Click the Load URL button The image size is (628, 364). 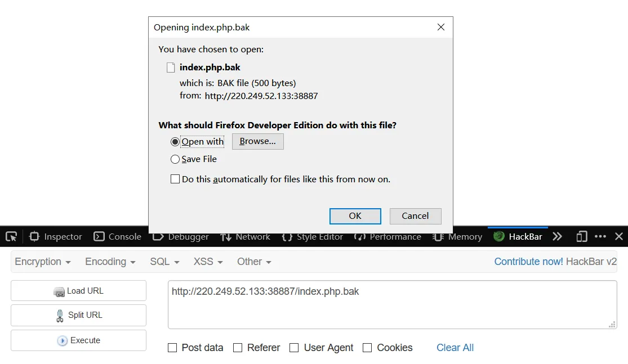(78, 291)
